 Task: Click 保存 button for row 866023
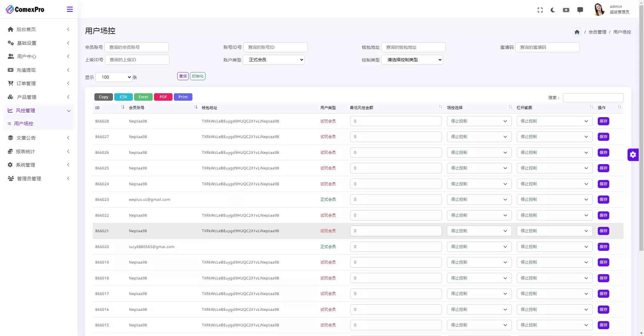603,200
